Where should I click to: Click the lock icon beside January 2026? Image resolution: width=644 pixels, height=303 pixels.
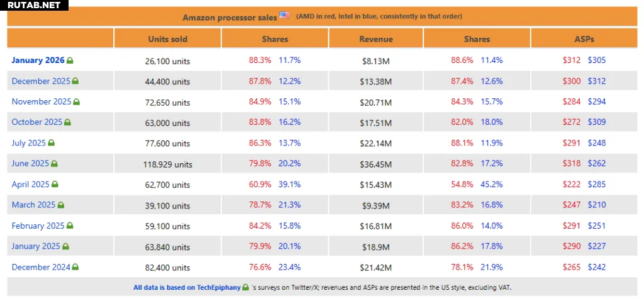tap(70, 61)
